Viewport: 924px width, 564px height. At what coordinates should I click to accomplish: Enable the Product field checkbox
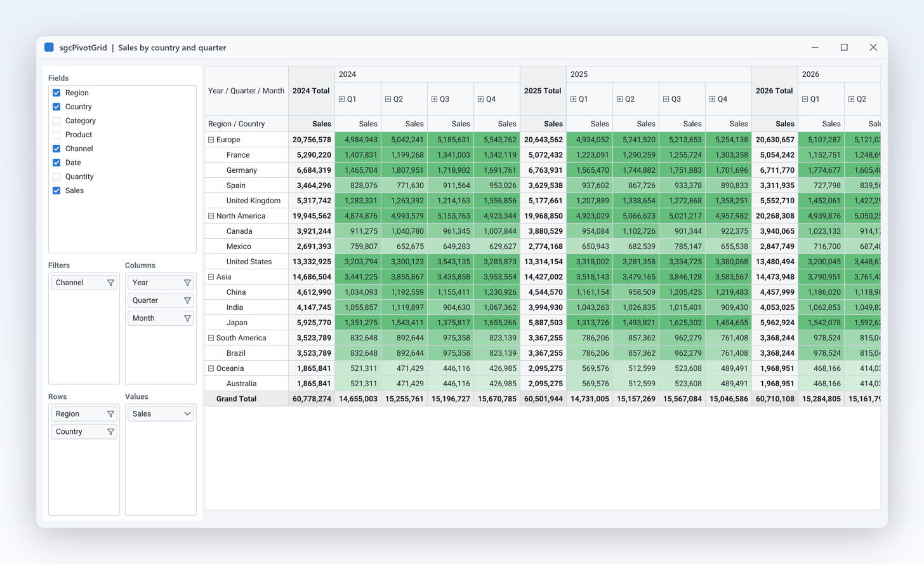(x=56, y=135)
